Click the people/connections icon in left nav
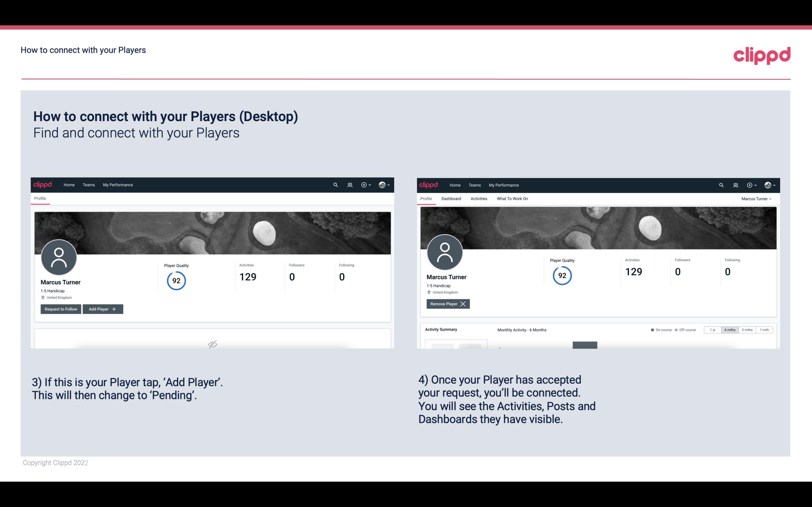Viewport: 812px width, 507px height. click(x=349, y=184)
